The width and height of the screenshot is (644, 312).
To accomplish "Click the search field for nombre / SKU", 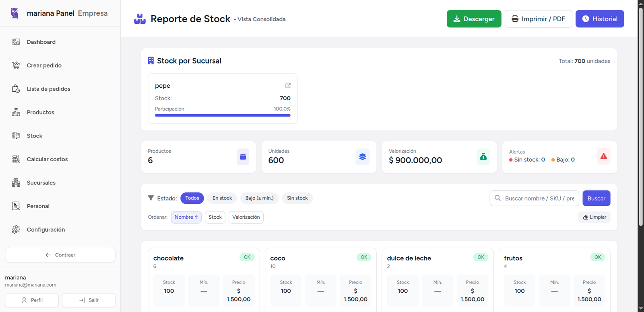I will [x=539, y=198].
